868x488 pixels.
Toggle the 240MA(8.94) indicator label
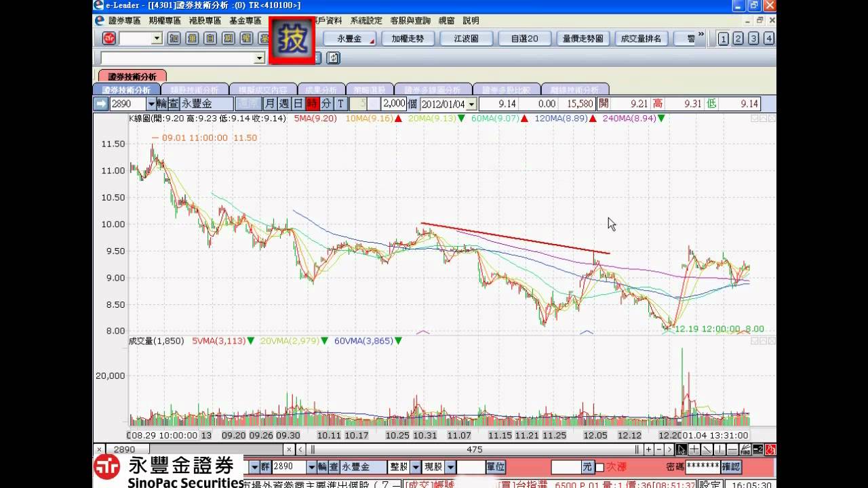point(629,119)
